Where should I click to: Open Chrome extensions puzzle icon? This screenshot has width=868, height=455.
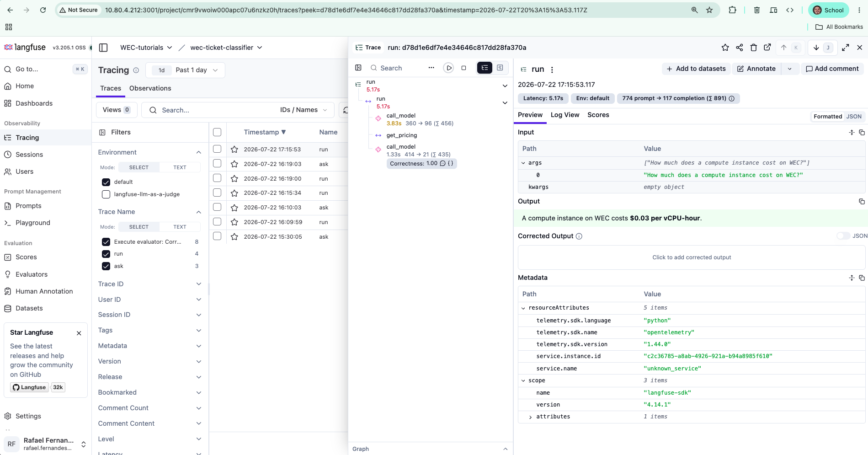pyautogui.click(x=732, y=10)
